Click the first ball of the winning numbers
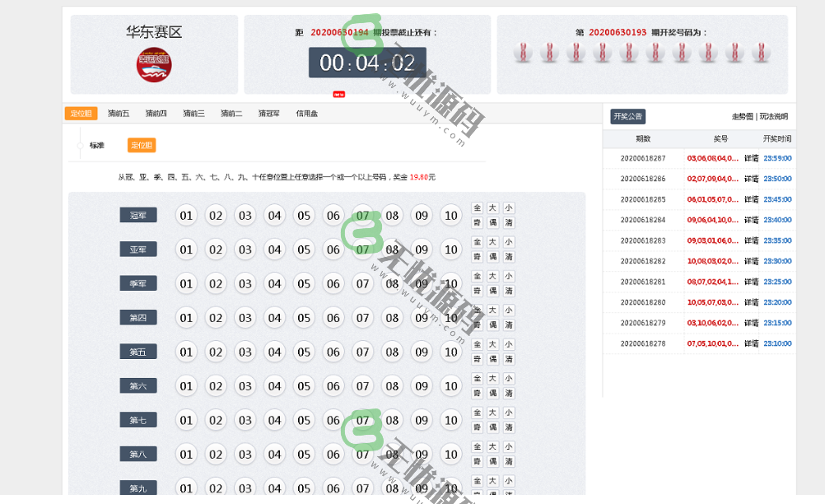This screenshot has width=825, height=504. pos(523,53)
